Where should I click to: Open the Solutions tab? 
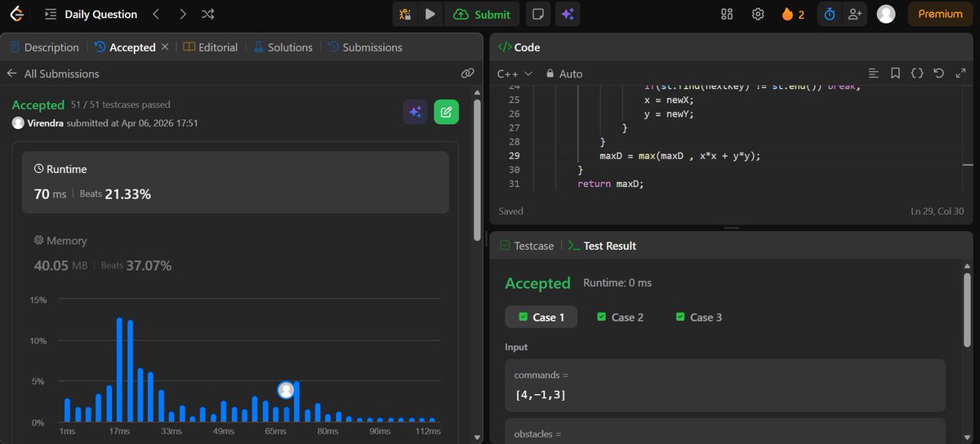tap(283, 47)
